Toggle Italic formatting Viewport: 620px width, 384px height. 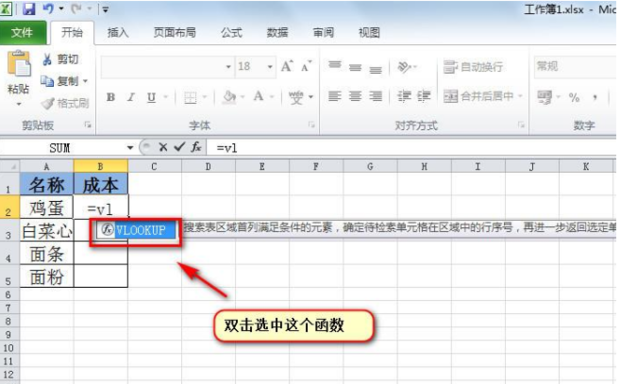[x=131, y=97]
